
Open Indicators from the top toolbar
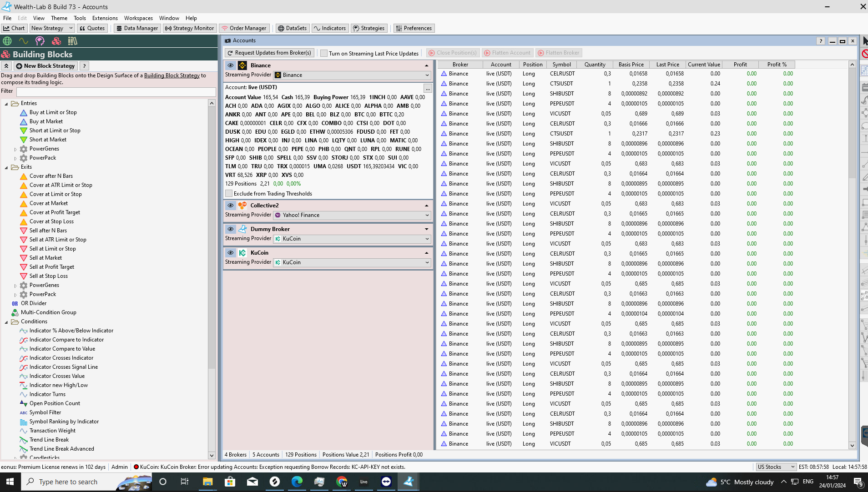tap(330, 28)
